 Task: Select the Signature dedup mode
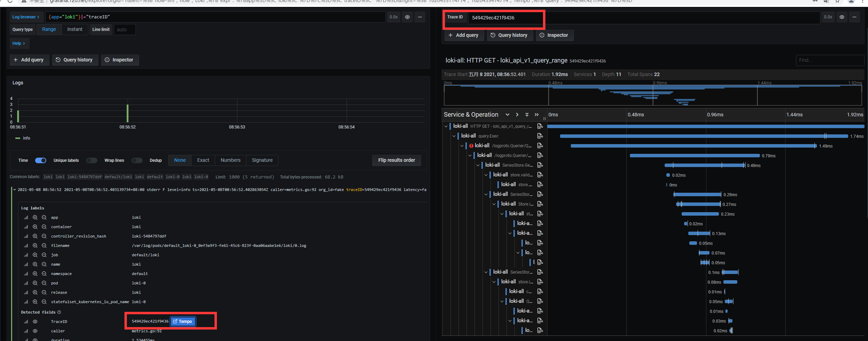tap(262, 160)
